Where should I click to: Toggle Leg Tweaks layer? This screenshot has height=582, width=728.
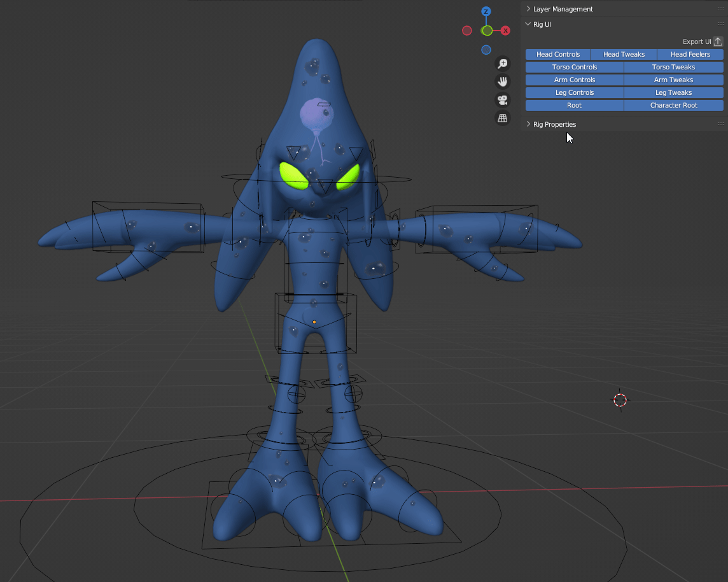point(674,92)
